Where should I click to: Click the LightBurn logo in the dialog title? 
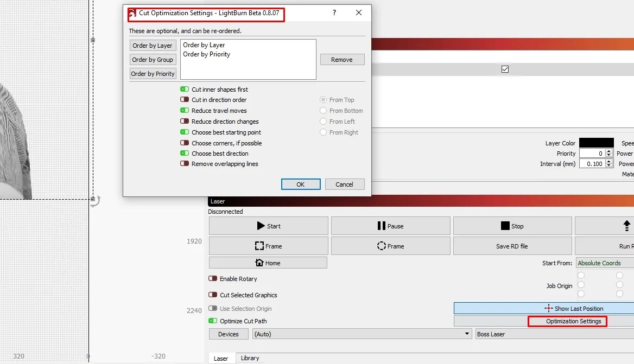click(x=132, y=14)
